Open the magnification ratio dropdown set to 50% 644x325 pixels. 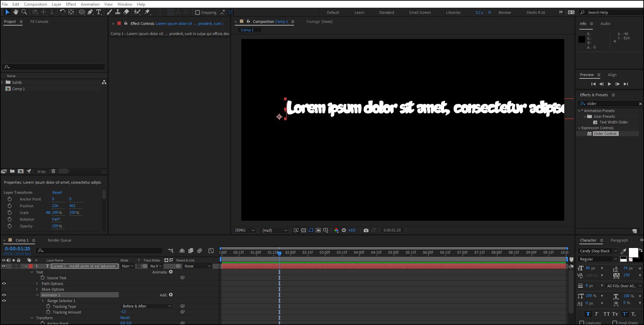point(244,230)
